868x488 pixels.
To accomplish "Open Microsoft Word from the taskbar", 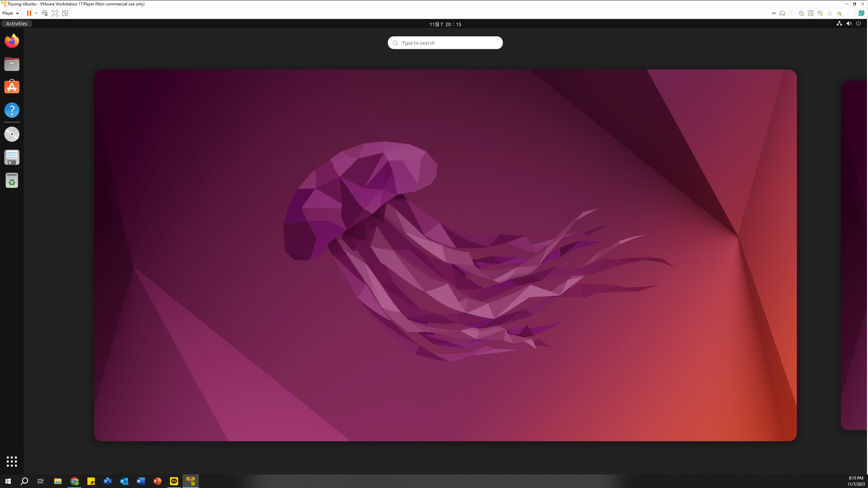I will pyautogui.click(x=141, y=481).
